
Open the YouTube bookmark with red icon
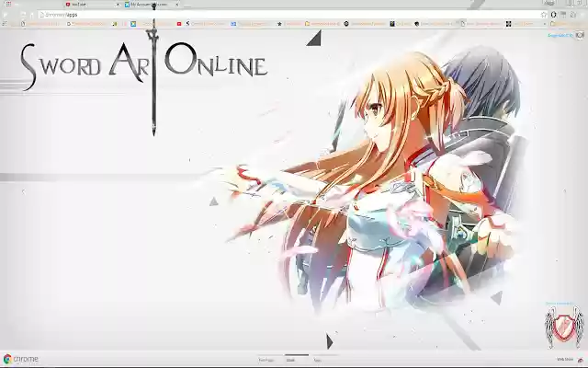click(x=179, y=24)
